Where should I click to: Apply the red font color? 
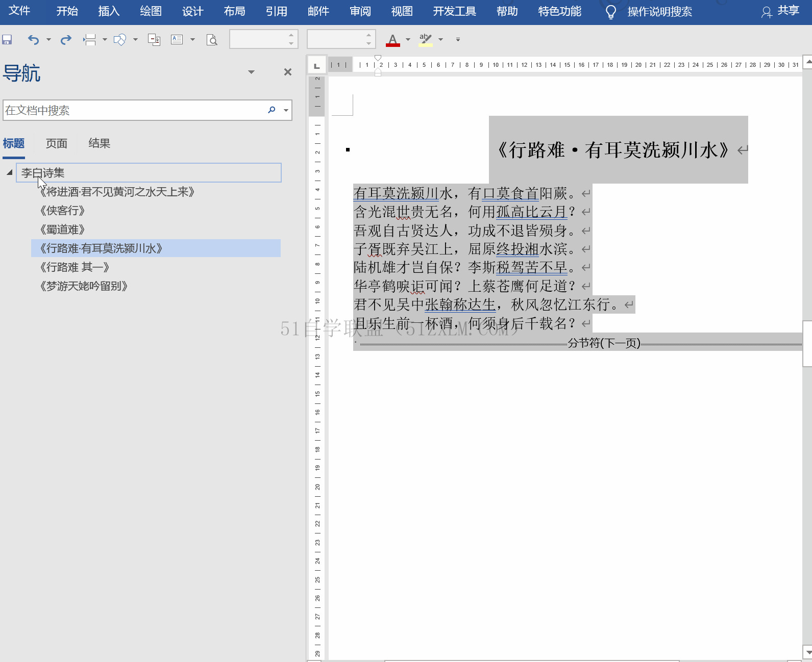[392, 40]
